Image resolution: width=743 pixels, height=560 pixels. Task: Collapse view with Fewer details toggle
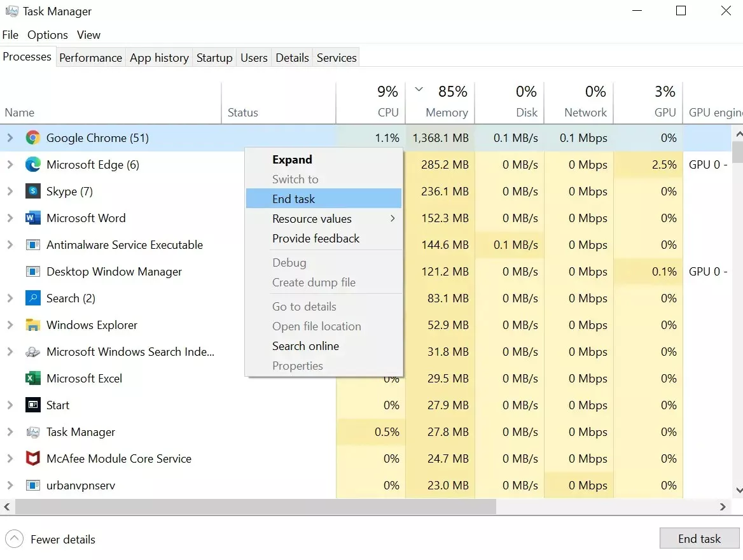coord(14,539)
